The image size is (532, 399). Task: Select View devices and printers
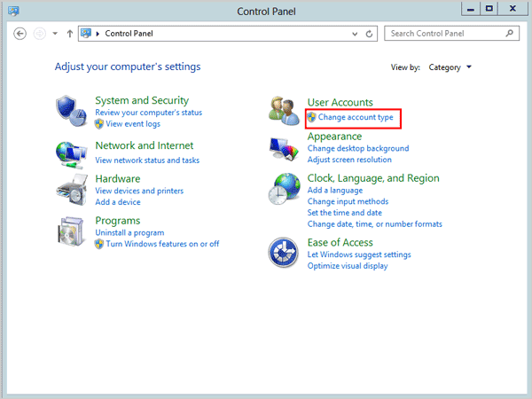139,191
